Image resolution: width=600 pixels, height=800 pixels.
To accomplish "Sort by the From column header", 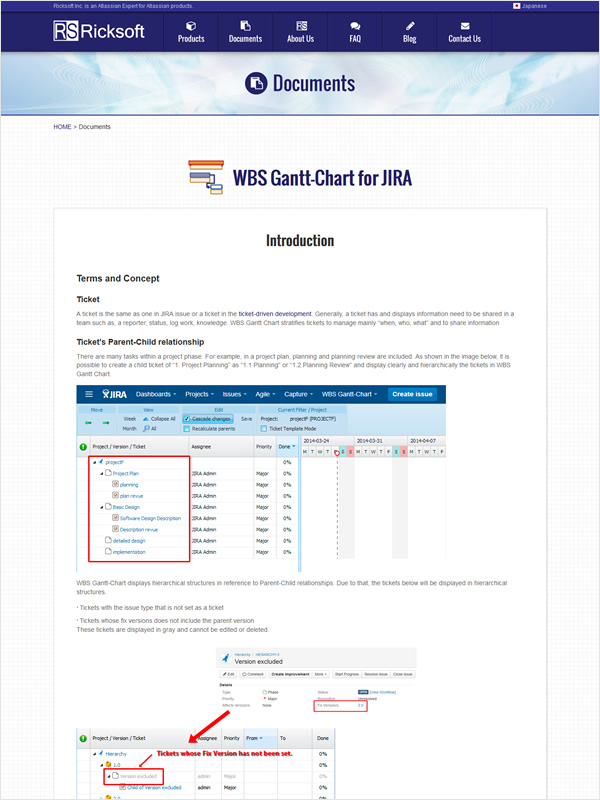I will (261, 738).
